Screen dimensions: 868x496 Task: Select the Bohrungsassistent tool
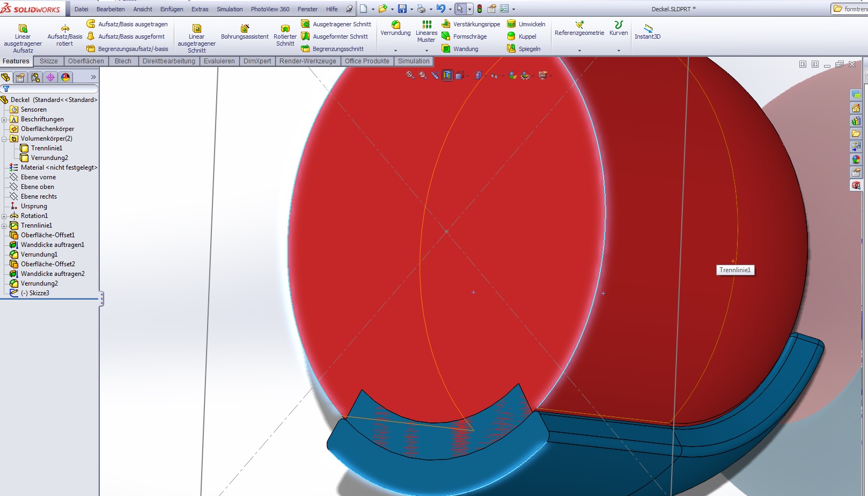[245, 32]
